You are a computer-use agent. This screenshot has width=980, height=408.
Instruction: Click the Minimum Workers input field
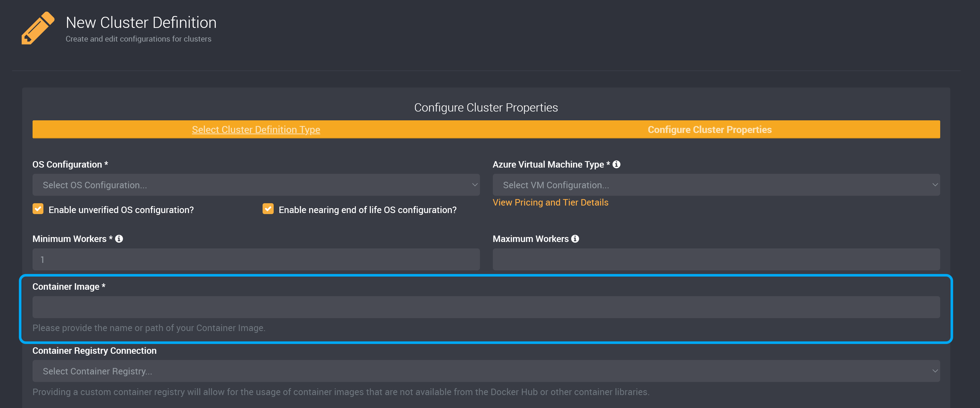coord(256,259)
